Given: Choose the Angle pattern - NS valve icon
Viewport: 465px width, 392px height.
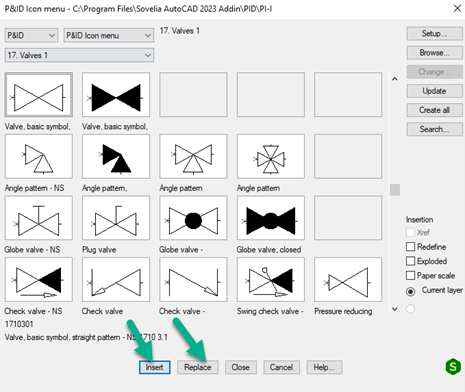Looking at the screenshot, I should coord(39,156).
